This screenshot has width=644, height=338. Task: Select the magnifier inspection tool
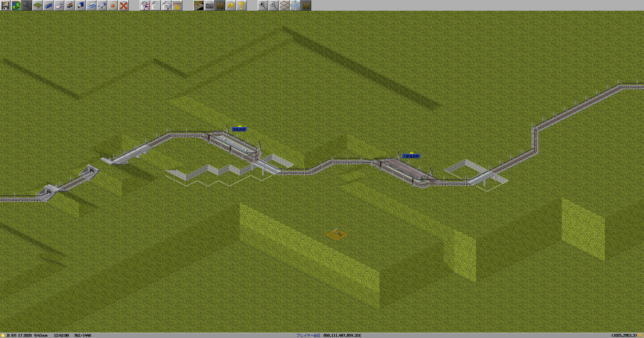[27, 5]
